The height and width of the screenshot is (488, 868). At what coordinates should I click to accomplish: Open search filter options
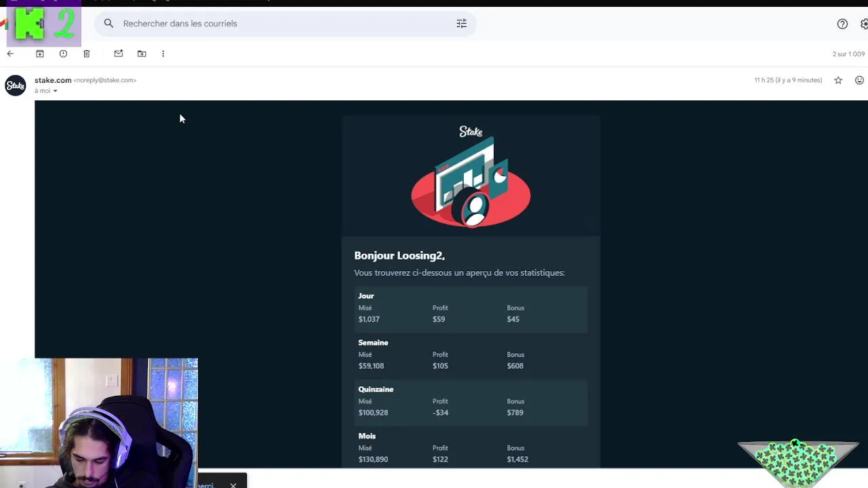coord(462,24)
